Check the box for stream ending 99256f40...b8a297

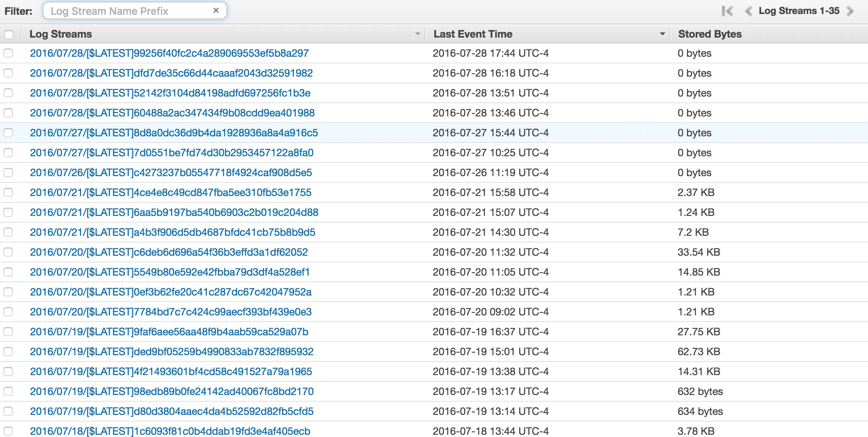tap(8, 53)
